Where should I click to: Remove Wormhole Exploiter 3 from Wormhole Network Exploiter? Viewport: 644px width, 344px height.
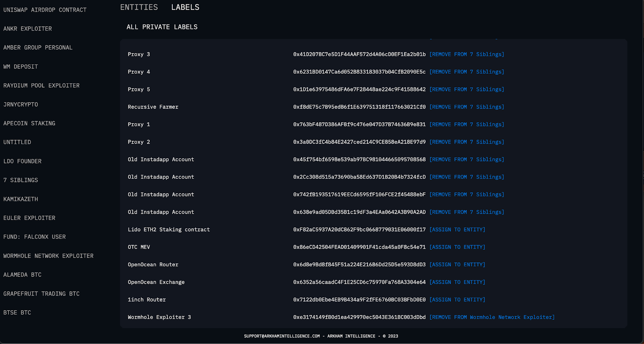[x=492, y=317]
